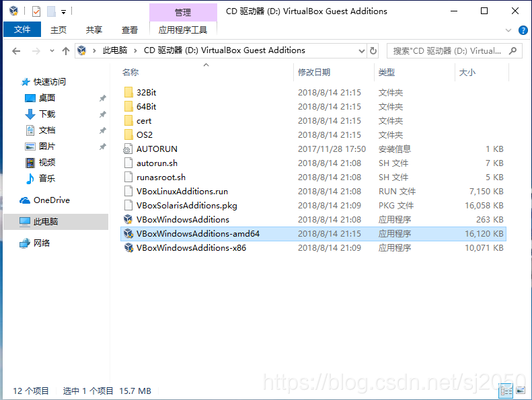532x400 pixels.
Task: Select the VBoxWindowsAdditions-amd64 application icon
Action: [x=128, y=234]
